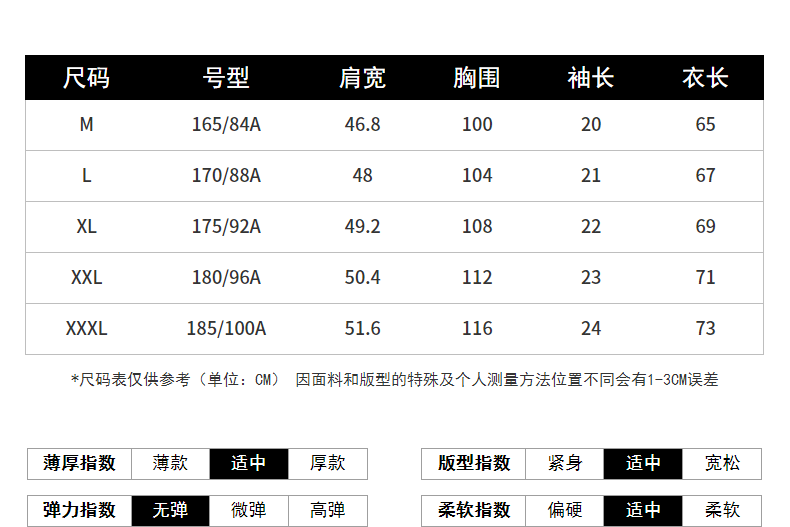
Task: Click the size chart disclaimer note text
Action: pos(394,380)
